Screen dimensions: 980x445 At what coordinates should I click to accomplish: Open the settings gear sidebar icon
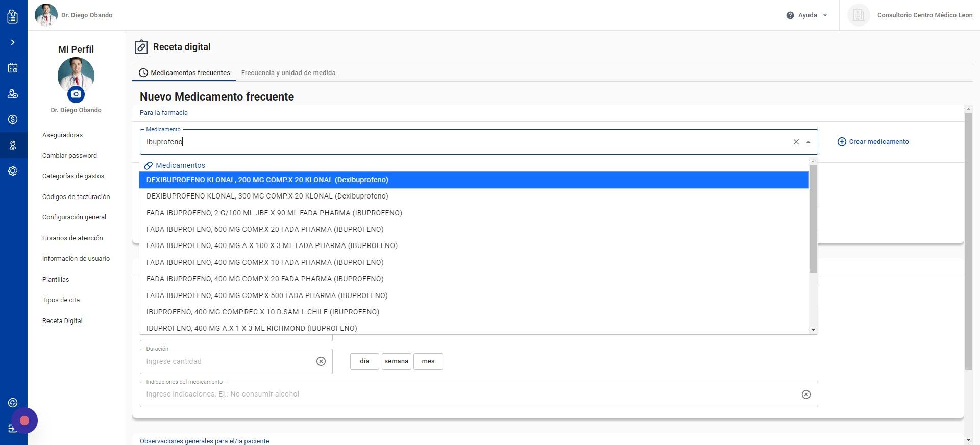(x=13, y=171)
